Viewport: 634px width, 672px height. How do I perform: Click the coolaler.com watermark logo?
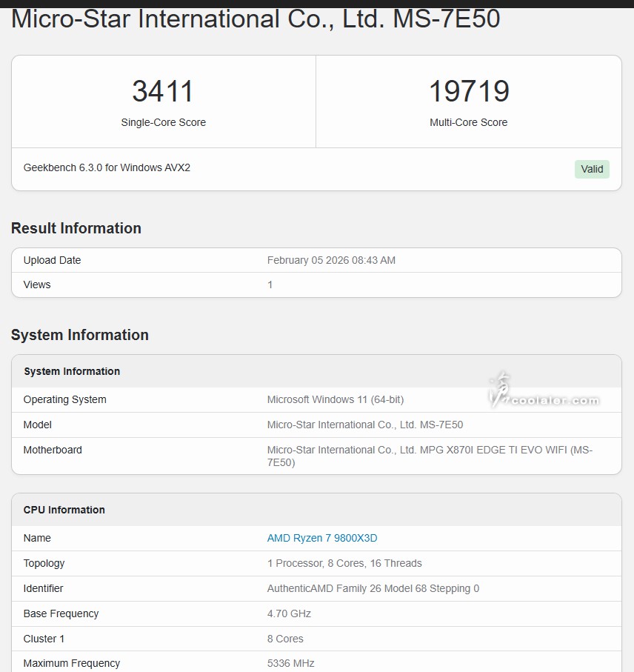(x=544, y=393)
